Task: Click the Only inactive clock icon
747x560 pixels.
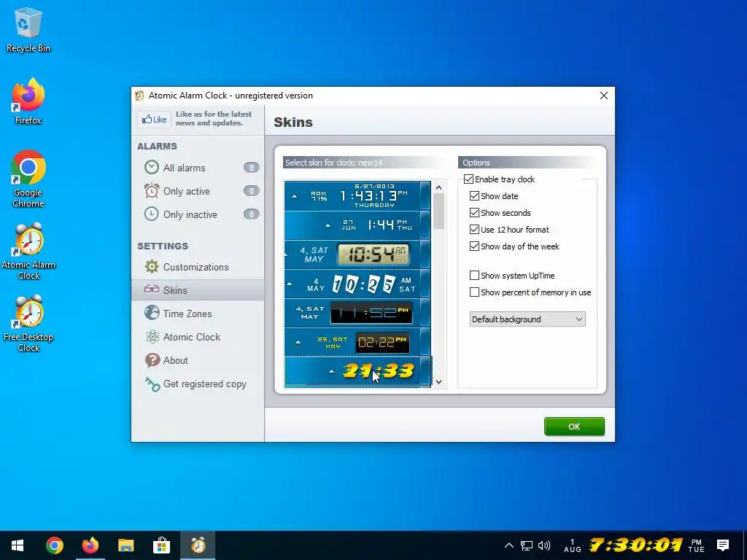Action: point(152,214)
